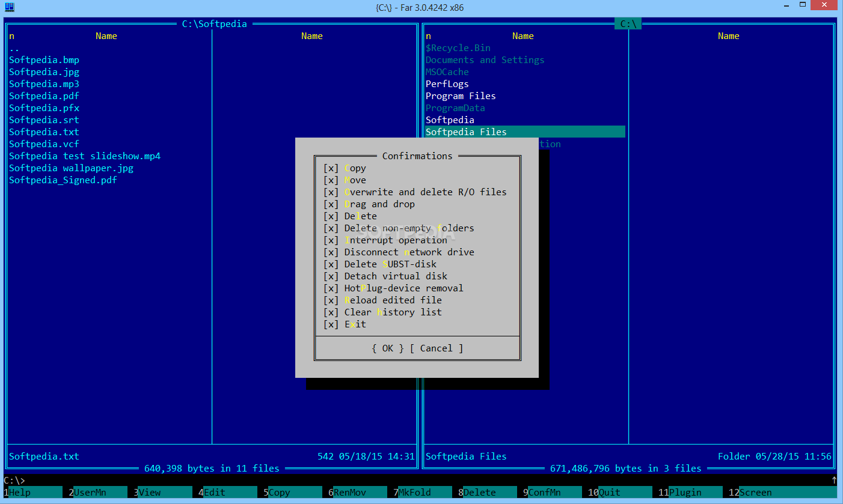Click the 9 ConfMn key bar item
The image size is (843, 504).
(552, 493)
